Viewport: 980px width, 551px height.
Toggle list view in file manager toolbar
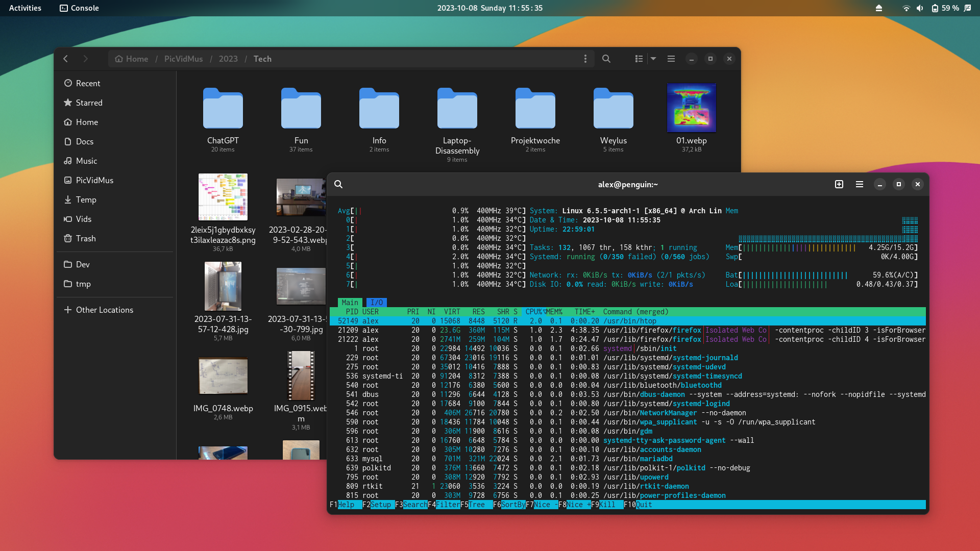(639, 59)
